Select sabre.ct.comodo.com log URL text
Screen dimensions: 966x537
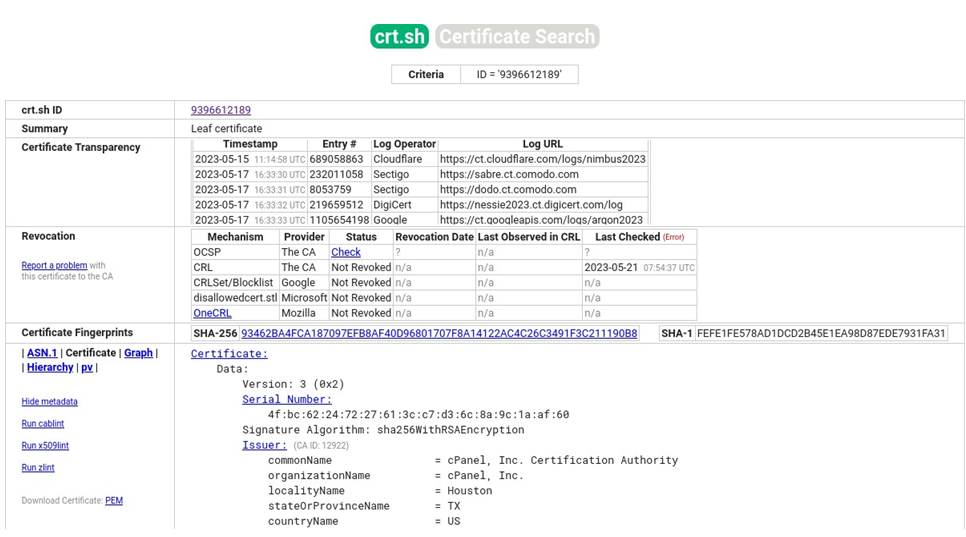509,174
